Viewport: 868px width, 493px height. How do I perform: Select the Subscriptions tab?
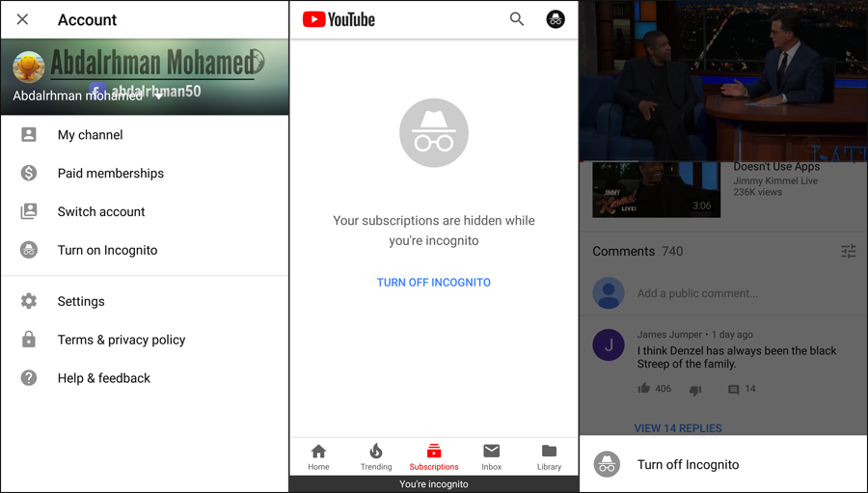(433, 456)
